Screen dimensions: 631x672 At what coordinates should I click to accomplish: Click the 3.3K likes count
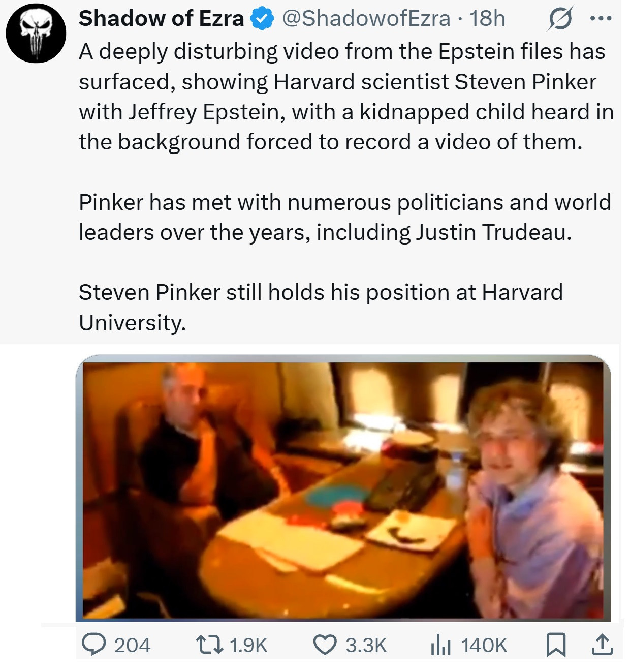click(366, 645)
